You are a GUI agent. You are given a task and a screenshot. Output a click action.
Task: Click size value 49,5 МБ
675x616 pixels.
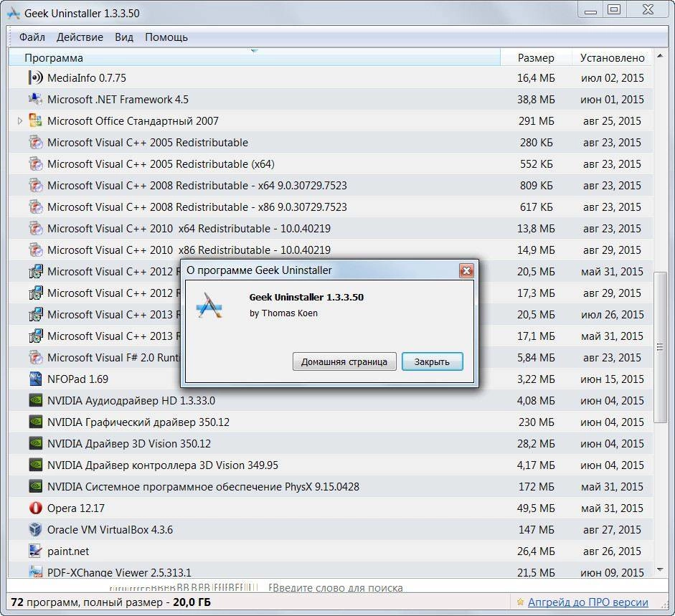tap(536, 508)
